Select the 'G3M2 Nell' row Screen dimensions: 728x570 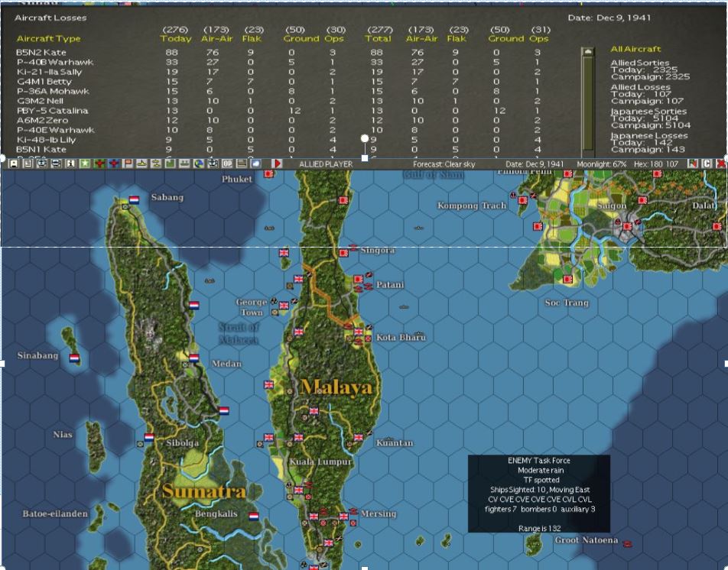pos(282,101)
